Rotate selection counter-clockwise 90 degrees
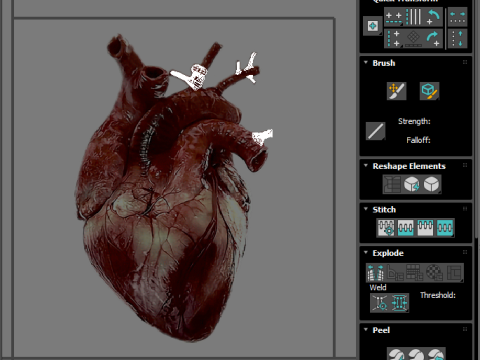 pyautogui.click(x=433, y=17)
